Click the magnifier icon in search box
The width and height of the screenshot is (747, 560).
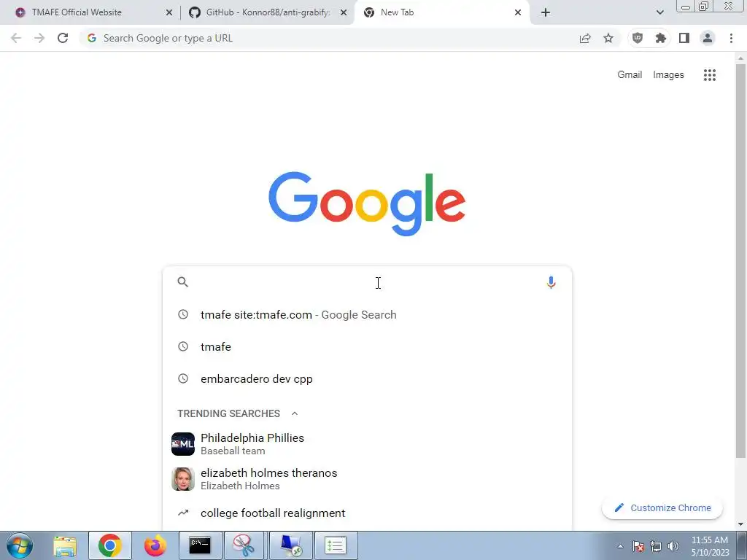(183, 282)
